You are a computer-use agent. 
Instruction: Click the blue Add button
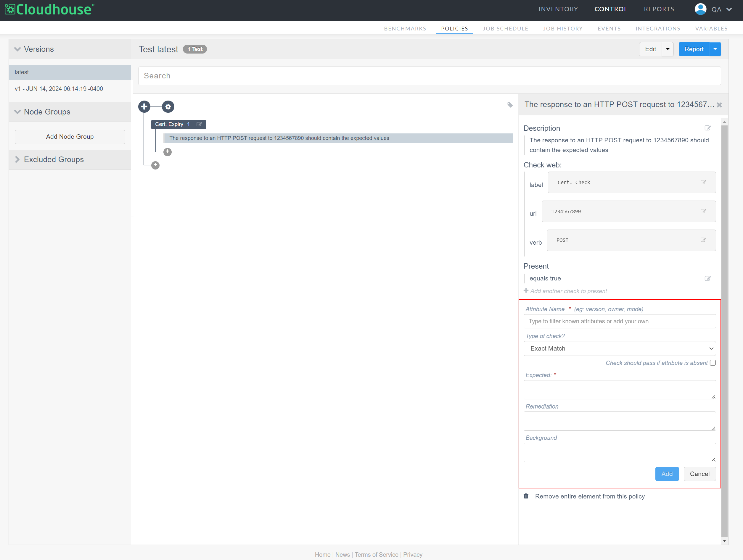[x=667, y=474]
